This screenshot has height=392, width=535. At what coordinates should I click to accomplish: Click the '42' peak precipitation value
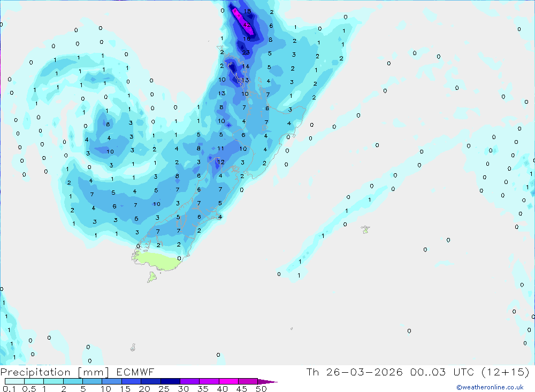click(x=247, y=25)
